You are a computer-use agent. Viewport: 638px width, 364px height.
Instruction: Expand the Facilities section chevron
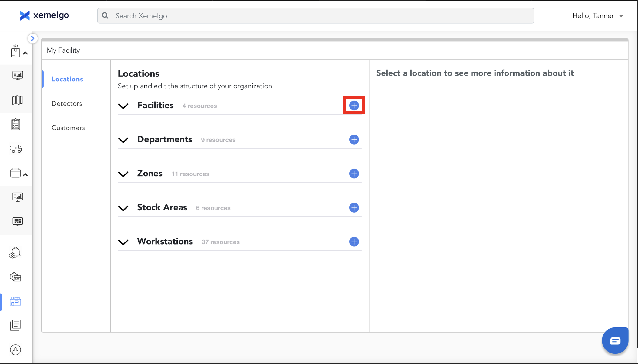pyautogui.click(x=123, y=106)
